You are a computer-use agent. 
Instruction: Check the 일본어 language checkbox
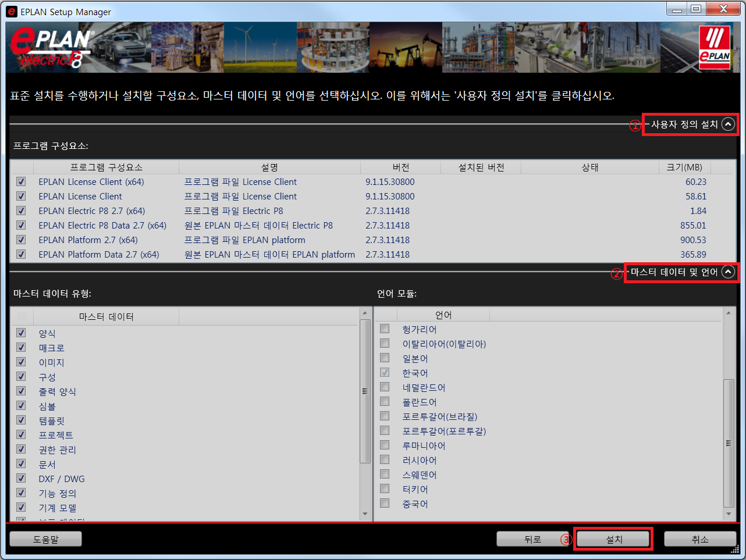click(x=385, y=358)
